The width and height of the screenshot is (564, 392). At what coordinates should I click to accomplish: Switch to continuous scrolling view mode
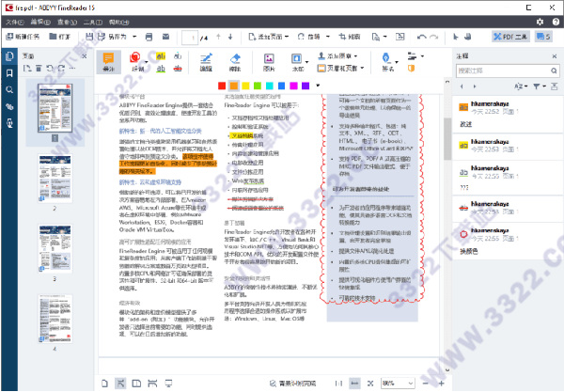pyautogui.click(x=120, y=384)
